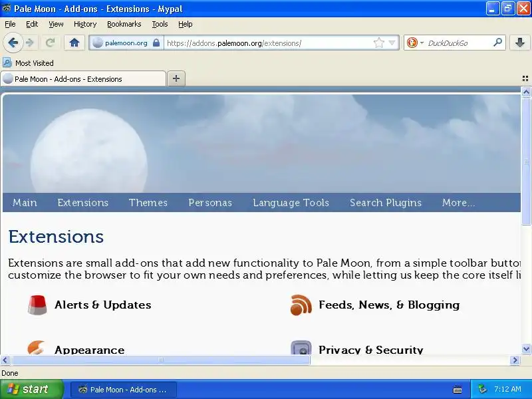Open the Home page button
Viewport: 532px width, 399px height.
pos(74,43)
